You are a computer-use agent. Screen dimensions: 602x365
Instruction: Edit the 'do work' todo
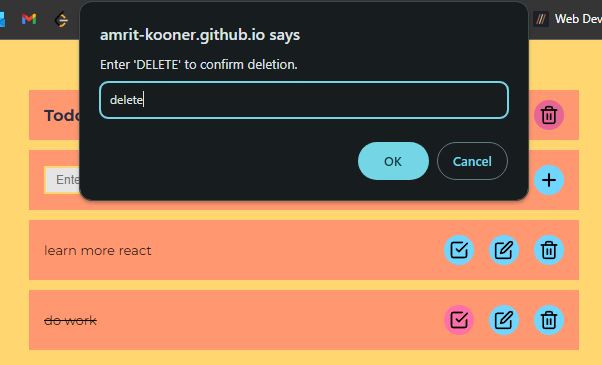[x=504, y=320]
